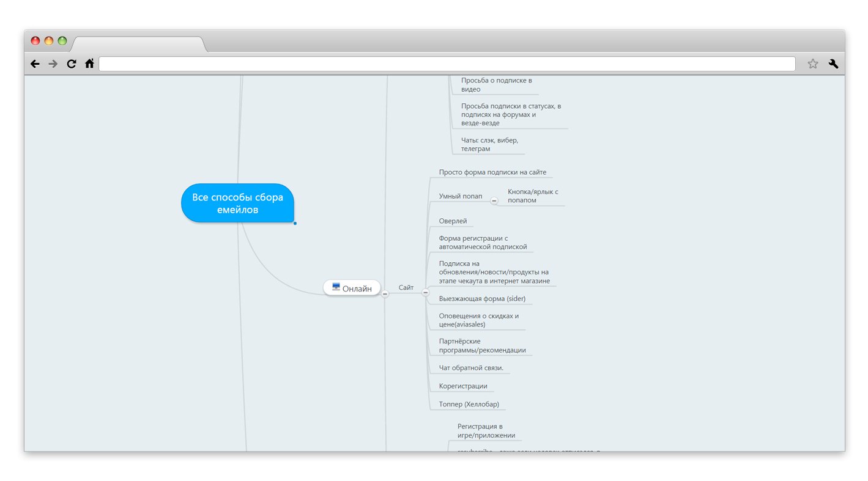The height and width of the screenshot is (481, 868).
Task: Collapse the Онлайн branch
Action: click(385, 294)
